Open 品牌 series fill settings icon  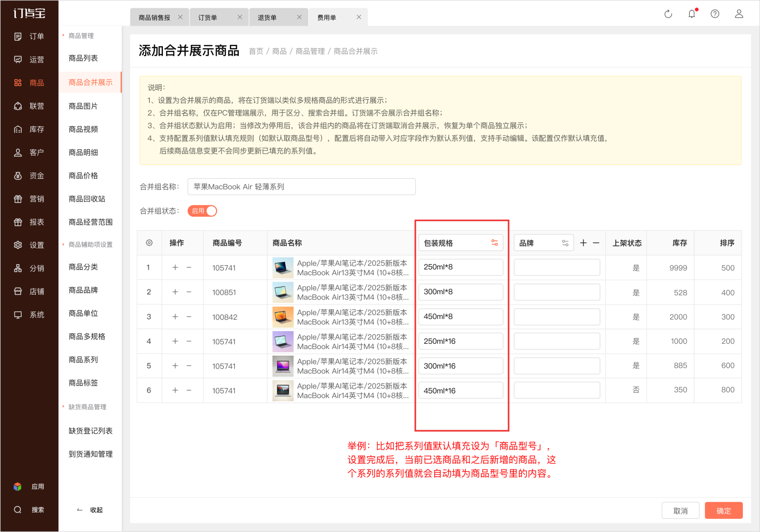pos(565,243)
